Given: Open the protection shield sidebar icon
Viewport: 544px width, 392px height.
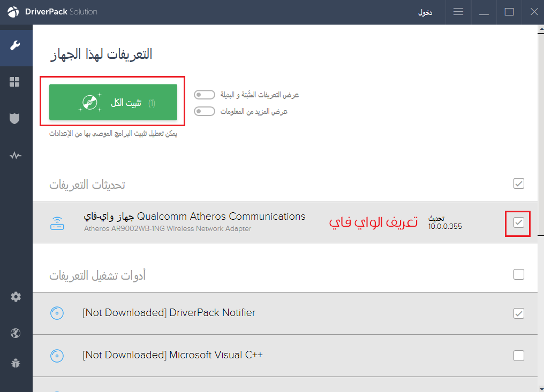Looking at the screenshot, I should [14, 119].
